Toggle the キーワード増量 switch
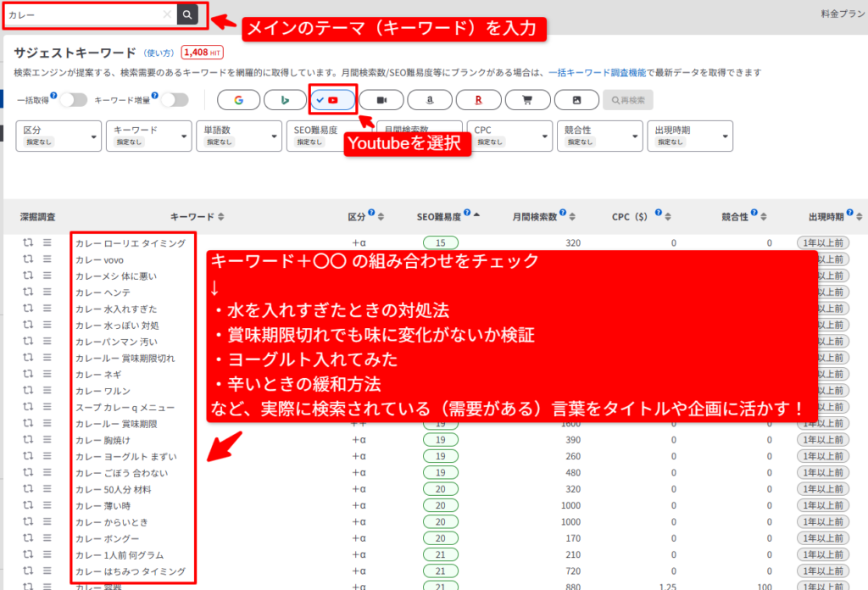Screen dimensions: 868x590 [x=174, y=100]
